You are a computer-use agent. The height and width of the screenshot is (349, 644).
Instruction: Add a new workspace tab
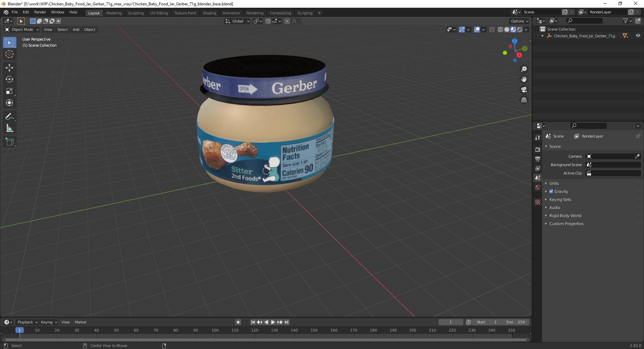[319, 13]
